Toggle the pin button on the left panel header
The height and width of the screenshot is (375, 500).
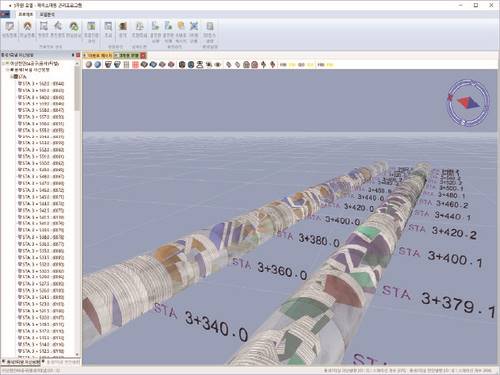tap(73, 55)
